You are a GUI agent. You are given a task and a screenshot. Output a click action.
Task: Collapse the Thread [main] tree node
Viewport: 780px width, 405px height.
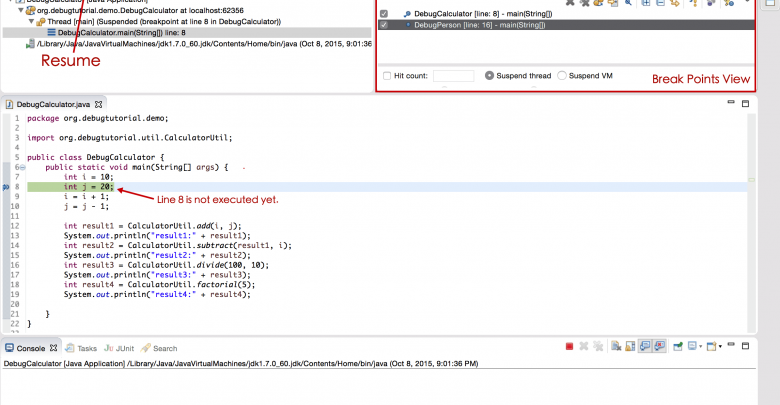pyautogui.click(x=31, y=22)
